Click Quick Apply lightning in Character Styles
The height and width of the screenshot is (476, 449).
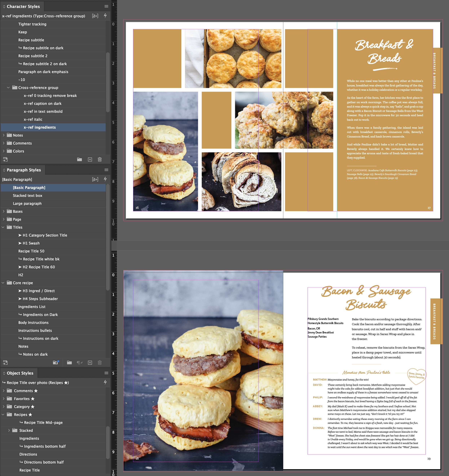105,16
